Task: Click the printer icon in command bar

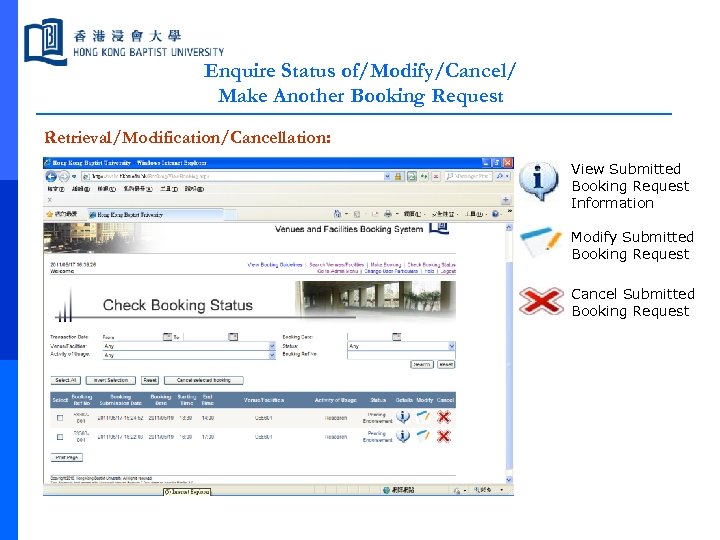Action: pyautogui.click(x=388, y=214)
